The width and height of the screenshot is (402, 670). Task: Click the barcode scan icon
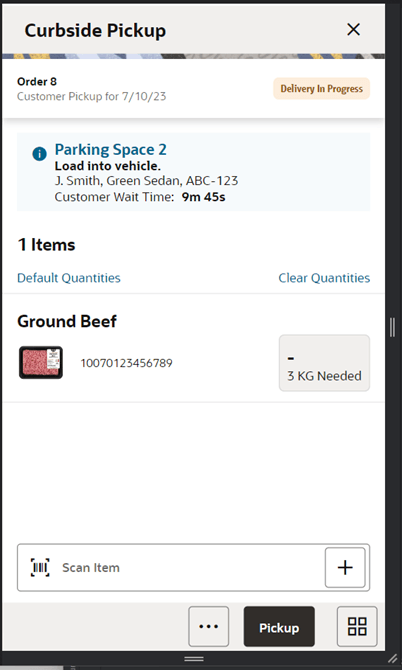[x=40, y=567]
